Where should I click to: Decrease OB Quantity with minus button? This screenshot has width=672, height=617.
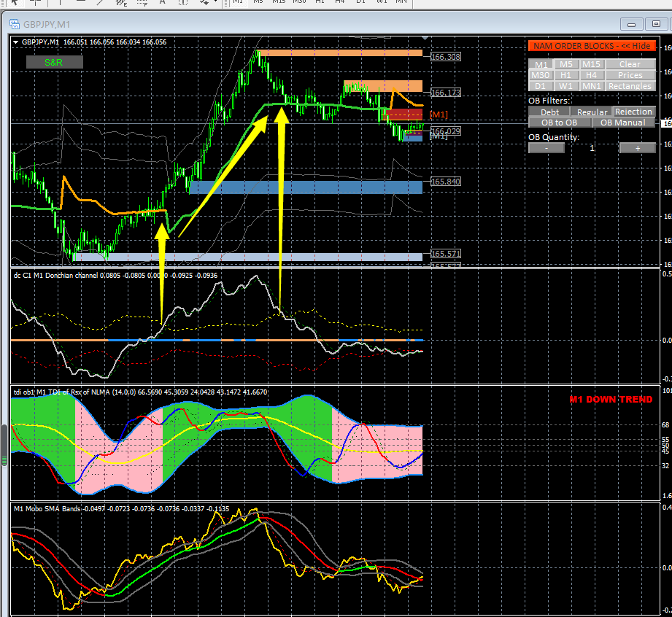click(x=547, y=148)
